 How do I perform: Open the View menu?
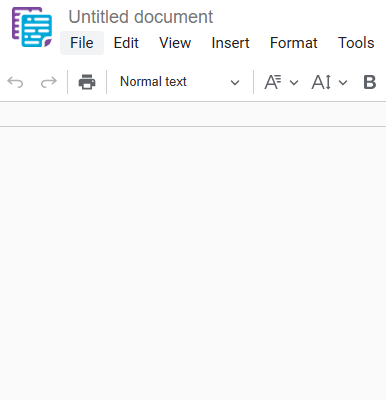coord(175,43)
